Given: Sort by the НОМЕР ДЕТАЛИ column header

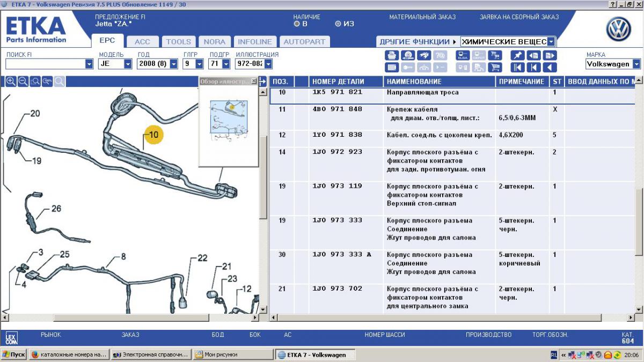Looking at the screenshot, I should click(x=338, y=82).
